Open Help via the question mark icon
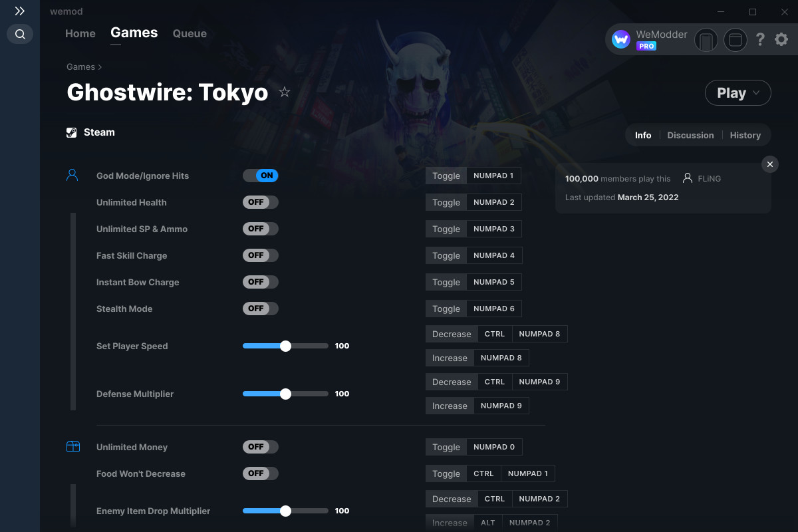798x532 pixels. [760, 40]
